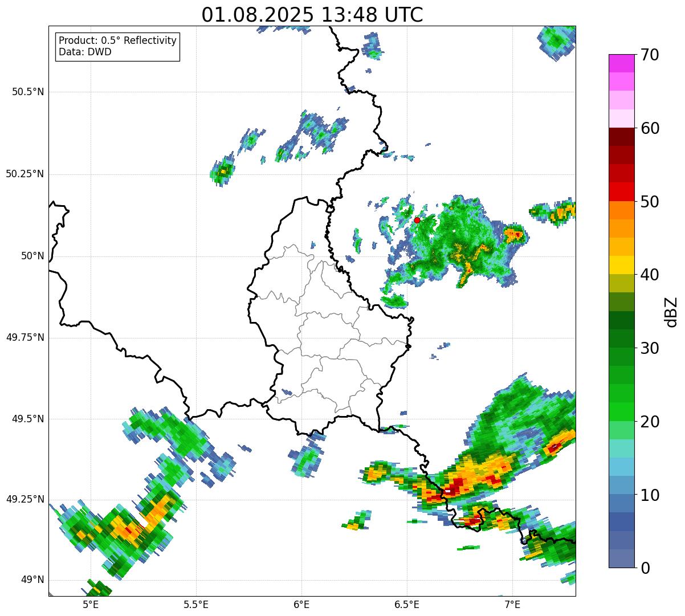Click the yellow colorbar swatch at 40
This screenshot has height=616, width=685.
[x=621, y=266]
